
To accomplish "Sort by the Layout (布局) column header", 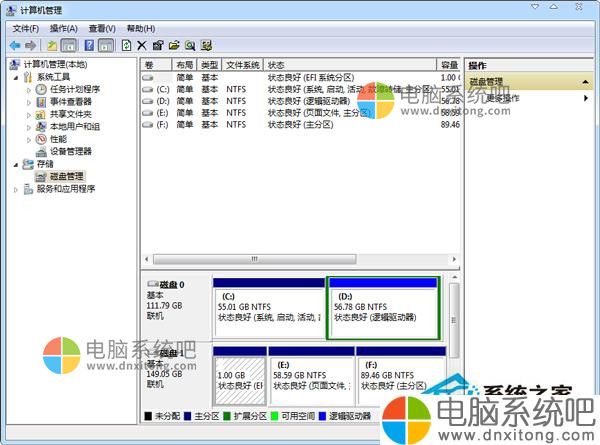I will click(184, 65).
